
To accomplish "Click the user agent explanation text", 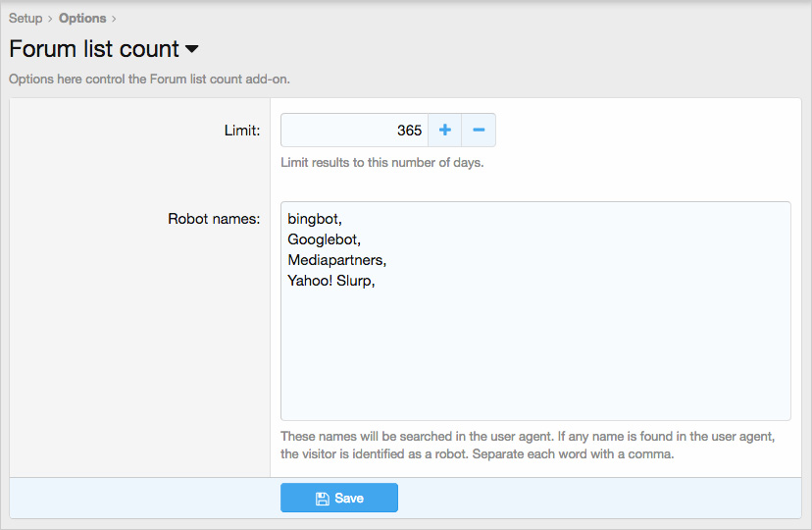I will pos(529,445).
